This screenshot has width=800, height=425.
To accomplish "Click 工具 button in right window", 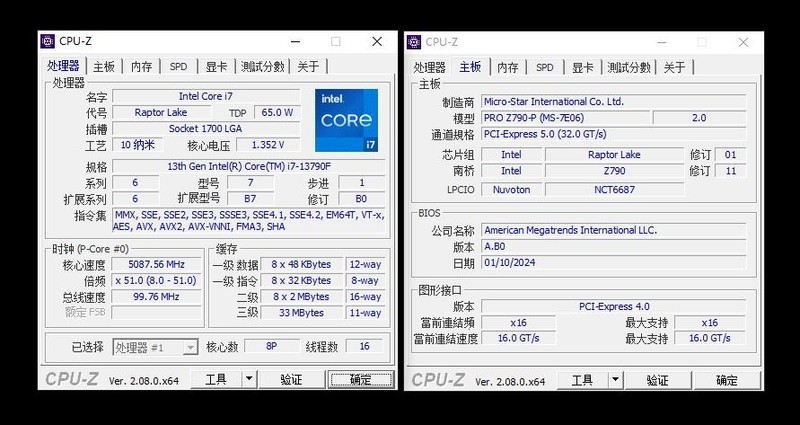I will tap(583, 381).
